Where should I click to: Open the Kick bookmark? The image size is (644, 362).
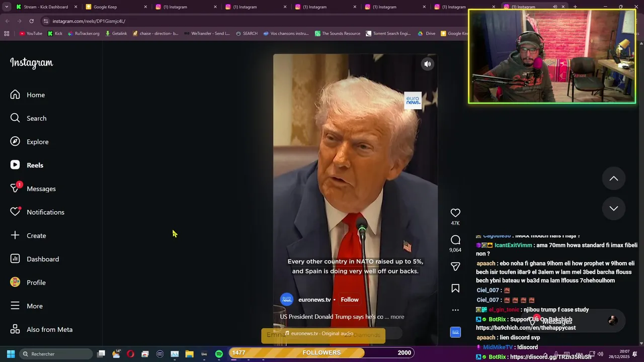click(x=55, y=34)
